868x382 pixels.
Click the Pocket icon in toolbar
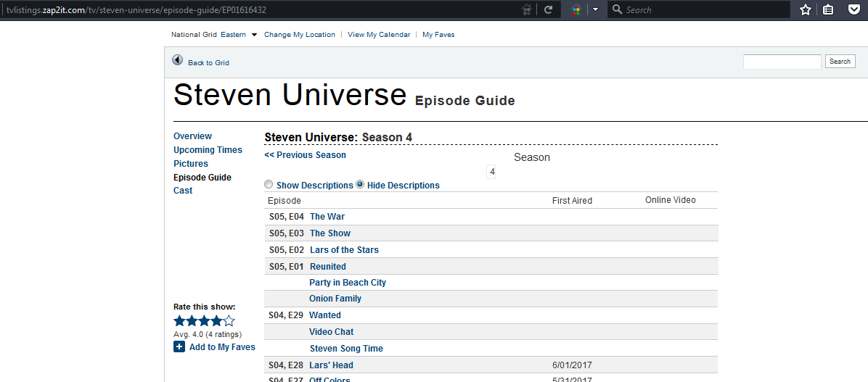(x=854, y=9)
